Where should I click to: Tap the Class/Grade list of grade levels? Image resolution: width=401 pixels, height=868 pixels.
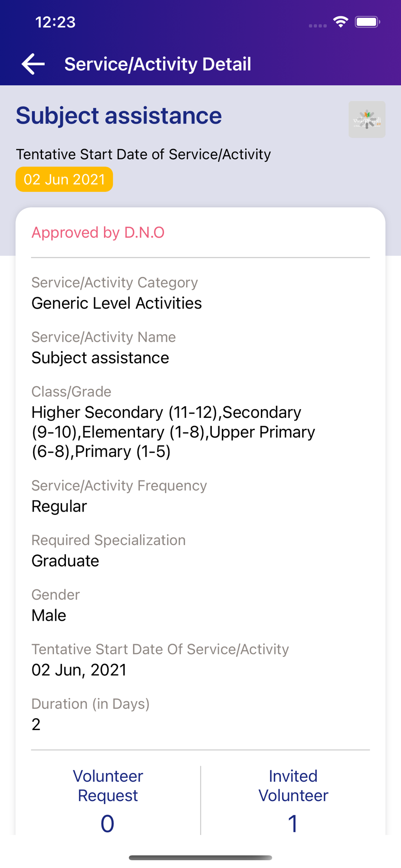coord(174,432)
